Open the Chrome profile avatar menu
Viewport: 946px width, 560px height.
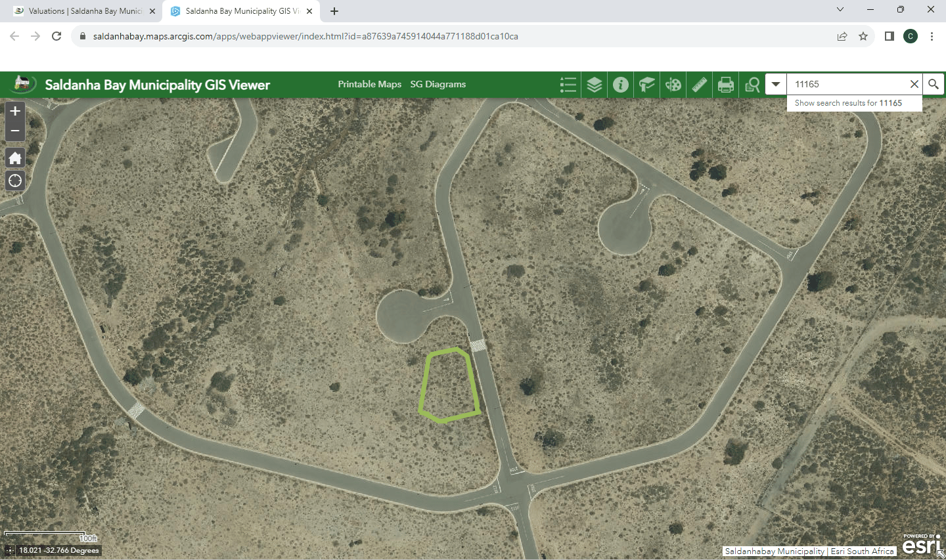[911, 36]
